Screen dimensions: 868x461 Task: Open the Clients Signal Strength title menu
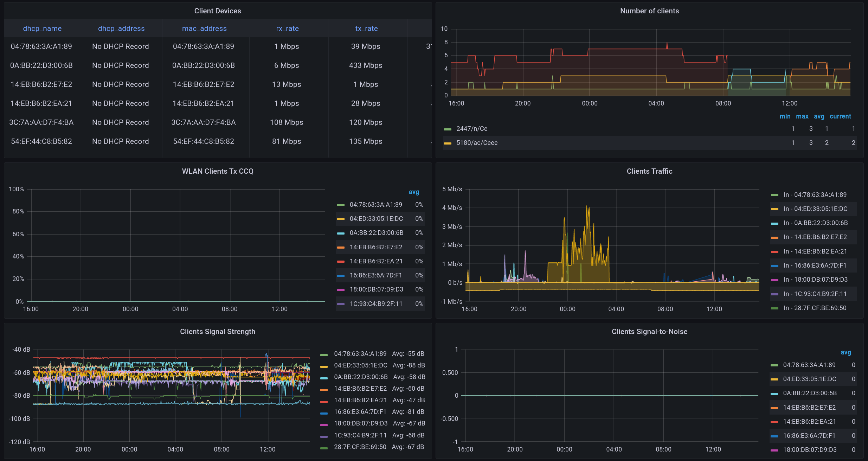coord(218,332)
